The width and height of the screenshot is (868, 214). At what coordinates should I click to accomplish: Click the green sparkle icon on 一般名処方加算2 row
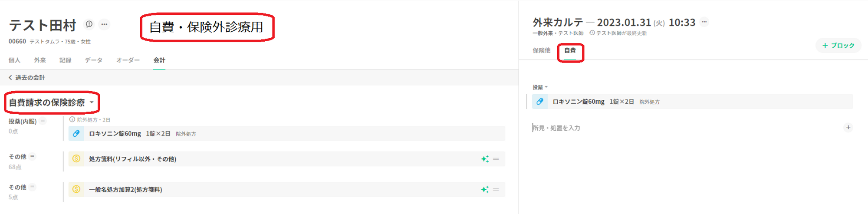click(485, 189)
